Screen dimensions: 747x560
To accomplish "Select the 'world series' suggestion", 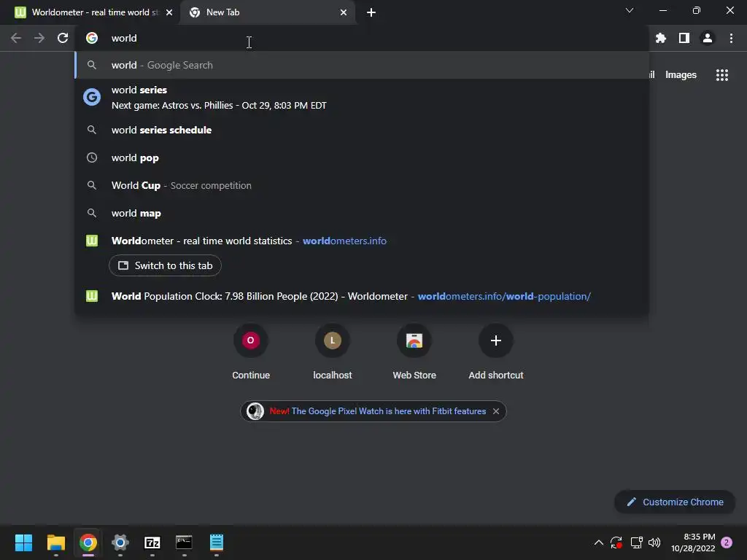I will click(x=362, y=97).
